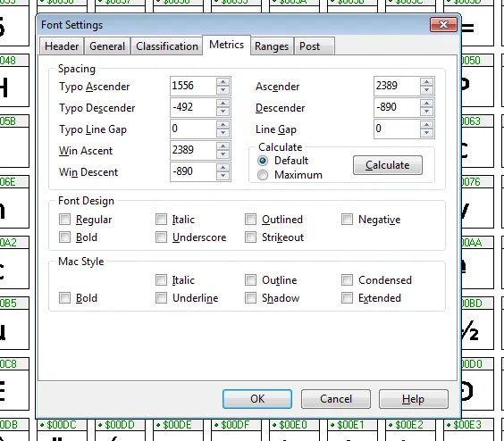Viewport: 504px width, 441px height.
Task: Click the Win Descent value field
Action: 193,171
